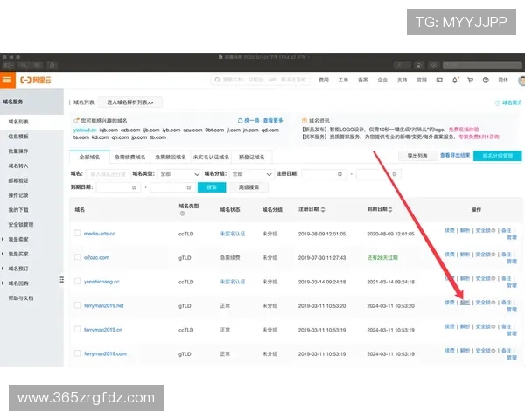Click the blue 搜索 button
This screenshot has width=525, height=420.
click(x=212, y=187)
